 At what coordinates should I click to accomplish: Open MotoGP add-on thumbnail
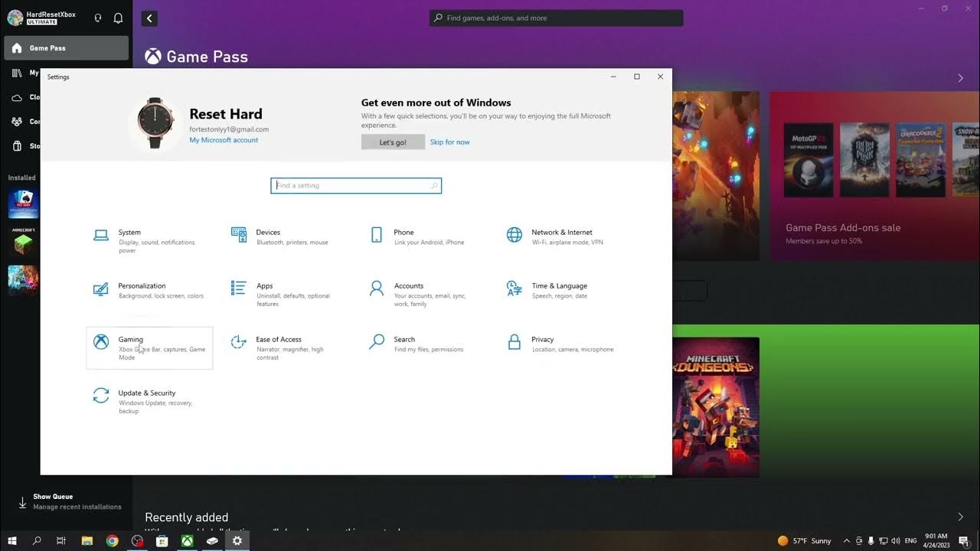coord(808,160)
